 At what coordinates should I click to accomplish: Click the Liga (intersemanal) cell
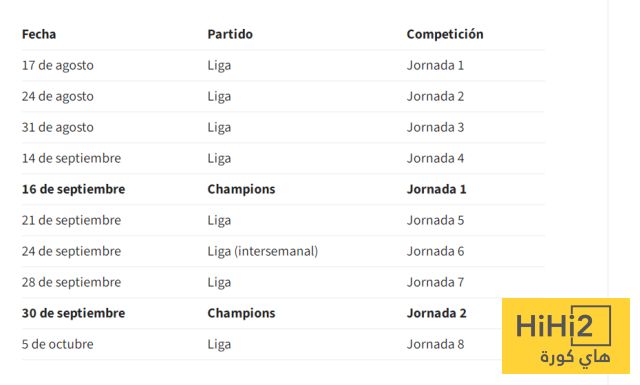point(262,251)
